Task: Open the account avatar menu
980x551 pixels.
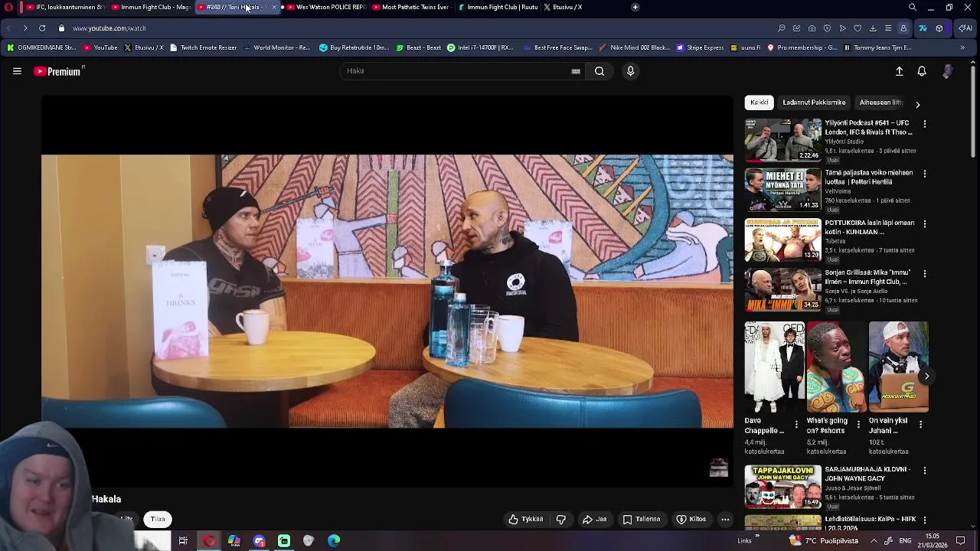Action: pyautogui.click(x=947, y=71)
